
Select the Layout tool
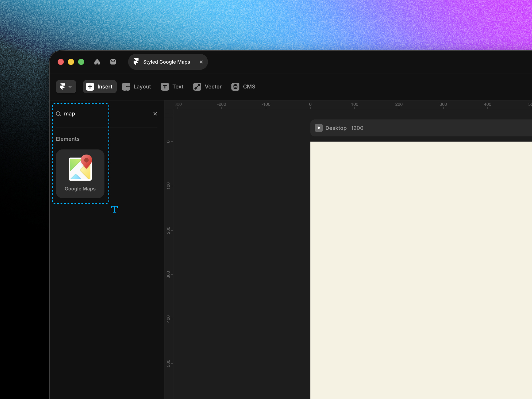tap(136, 86)
